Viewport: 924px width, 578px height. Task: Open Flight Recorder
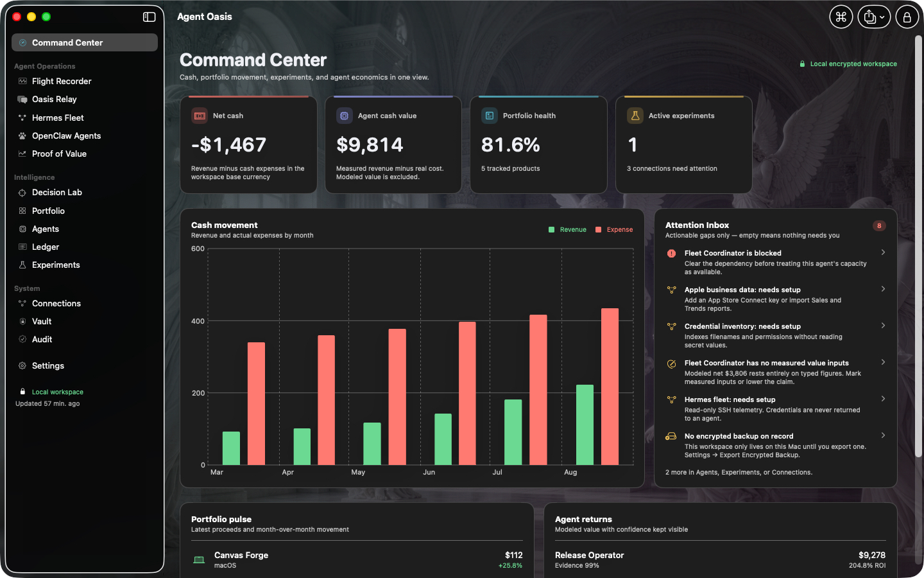(x=85, y=82)
